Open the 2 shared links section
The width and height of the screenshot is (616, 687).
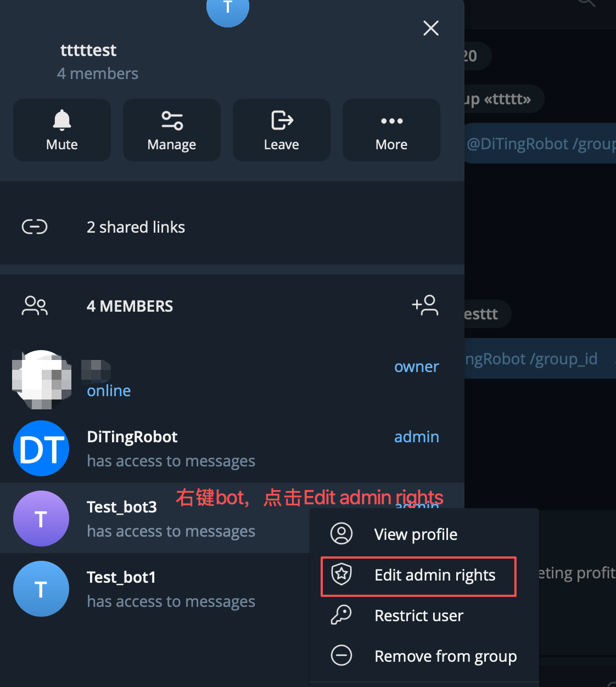pos(232,227)
